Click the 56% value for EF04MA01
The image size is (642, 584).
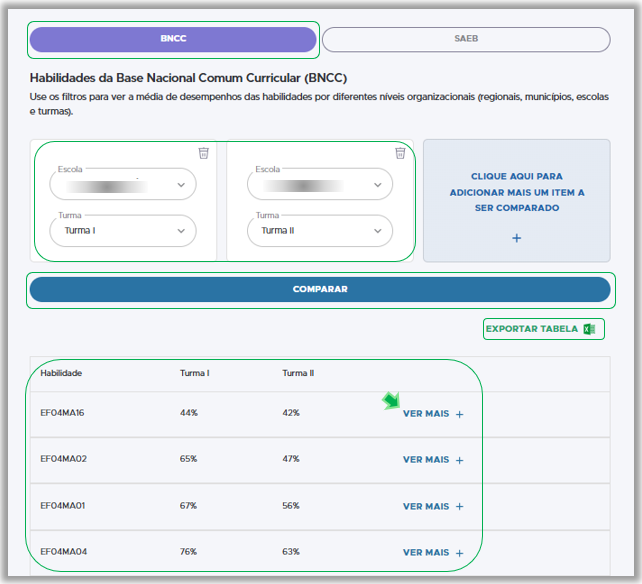click(x=291, y=506)
